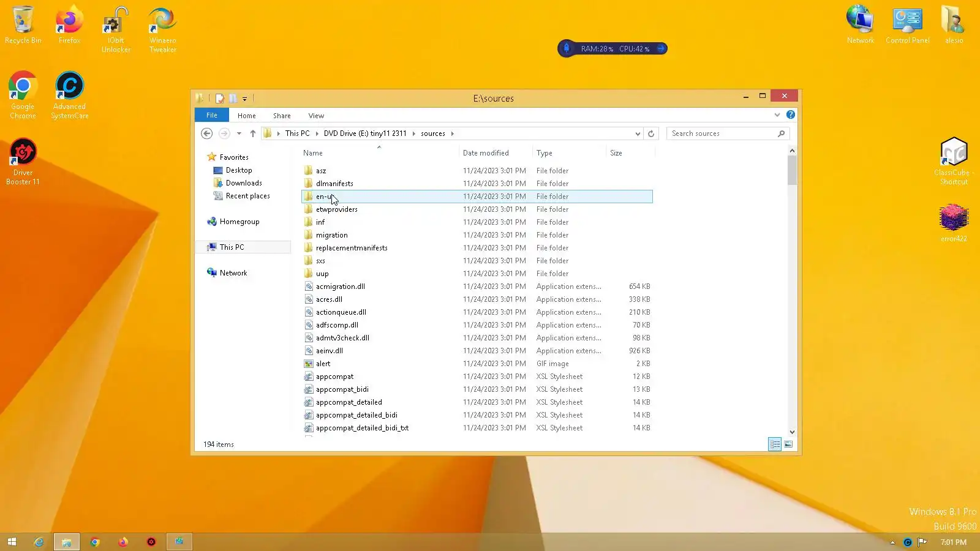
Task: Select the error422 desktop icon
Action: pyautogui.click(x=954, y=223)
